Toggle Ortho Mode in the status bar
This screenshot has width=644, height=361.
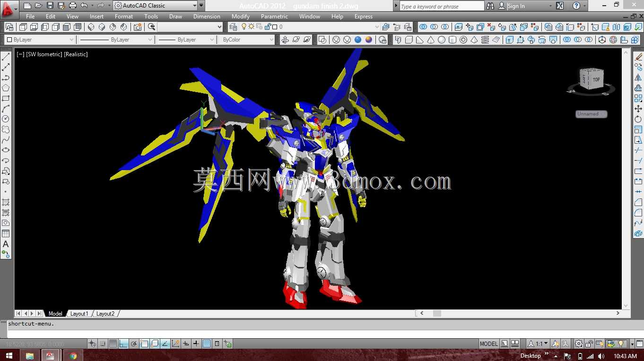(x=124, y=344)
